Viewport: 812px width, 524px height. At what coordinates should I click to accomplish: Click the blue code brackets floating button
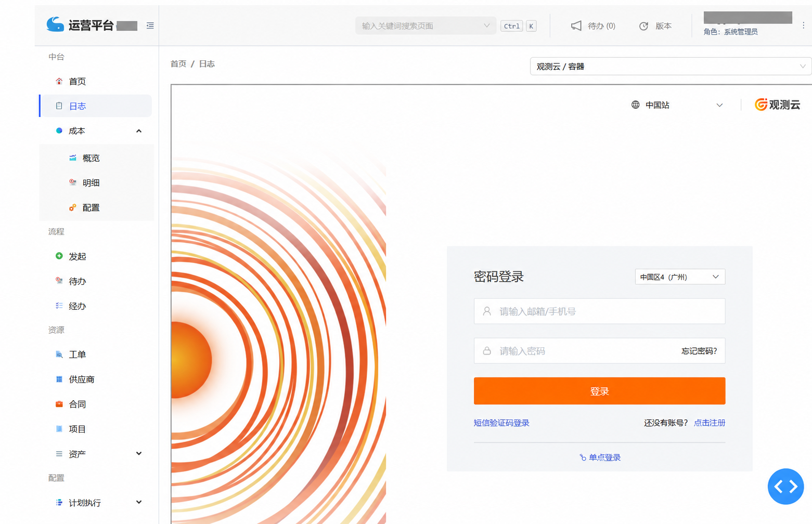pyautogui.click(x=785, y=486)
